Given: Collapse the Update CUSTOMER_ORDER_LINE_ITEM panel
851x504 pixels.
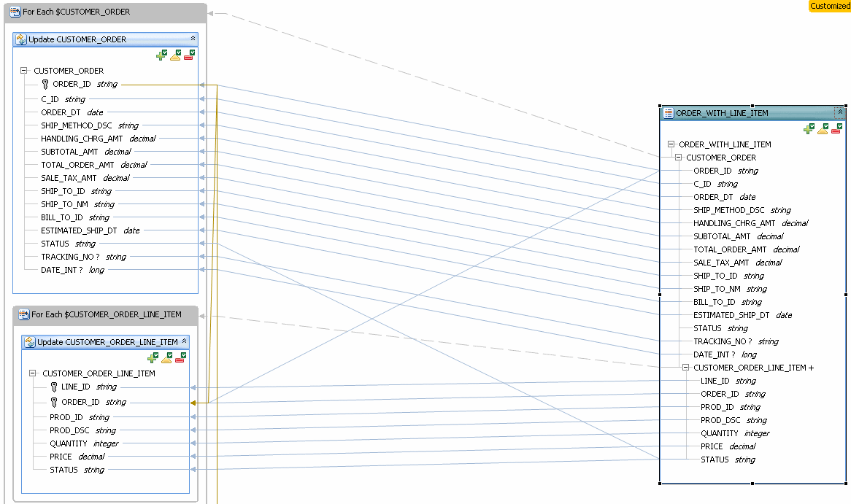Looking at the screenshot, I should click(184, 341).
